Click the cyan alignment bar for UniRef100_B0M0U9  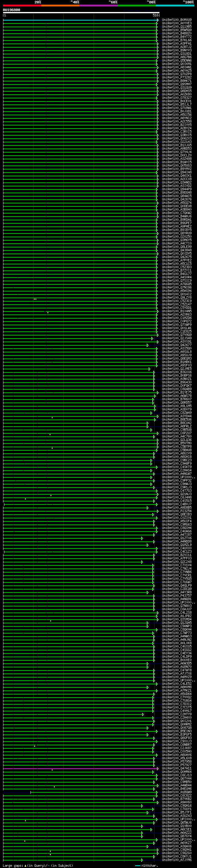click(x=81, y=20)
